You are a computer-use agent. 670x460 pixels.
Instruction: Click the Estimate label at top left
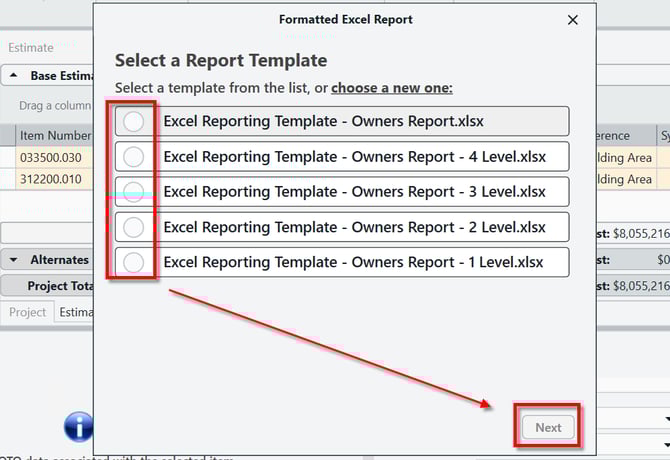coord(31,47)
